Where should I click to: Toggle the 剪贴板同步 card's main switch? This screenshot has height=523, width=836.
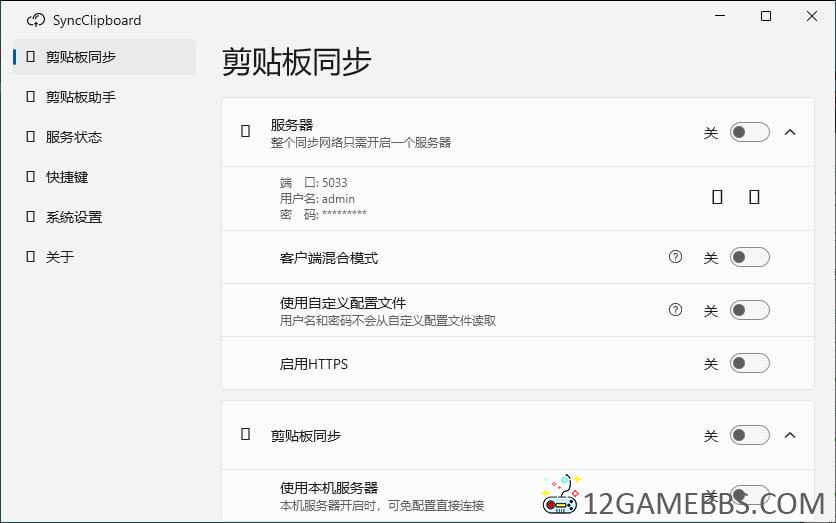(749, 435)
